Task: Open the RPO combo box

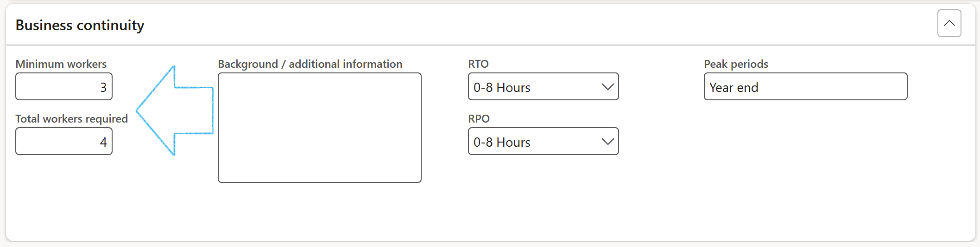Action: tap(533, 142)
